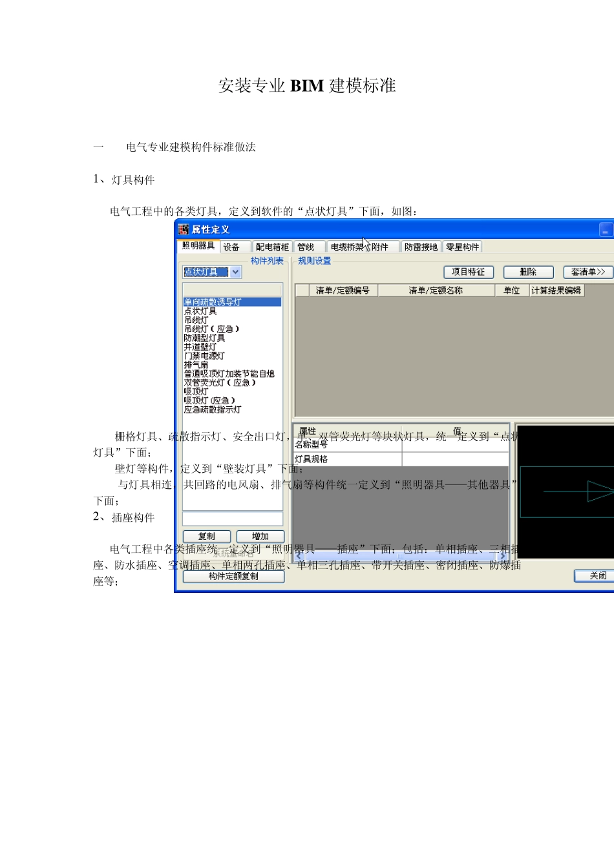Click the 套清单>> button
Viewport: 614px width, 868px height.
tap(588, 272)
